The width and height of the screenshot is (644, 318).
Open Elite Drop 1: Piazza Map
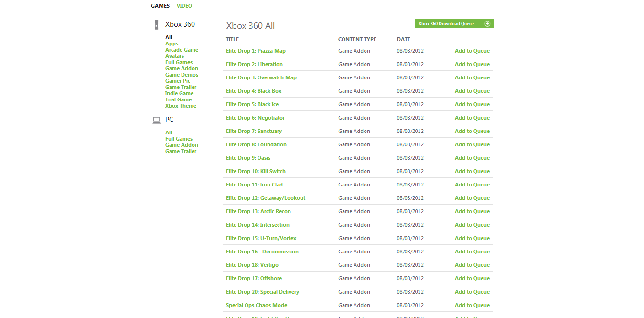coord(256,51)
